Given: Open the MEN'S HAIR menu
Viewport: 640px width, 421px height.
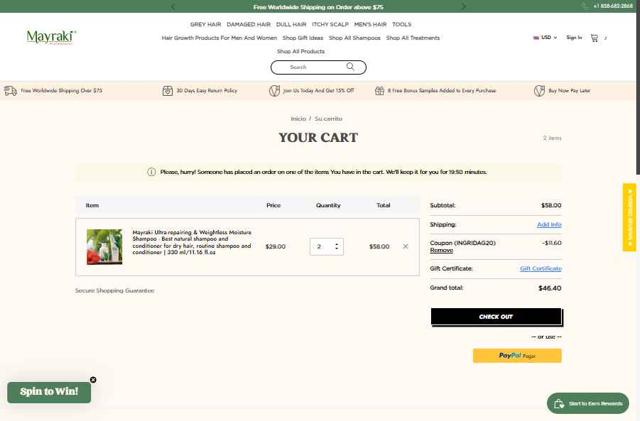Looking at the screenshot, I should click(x=370, y=25).
